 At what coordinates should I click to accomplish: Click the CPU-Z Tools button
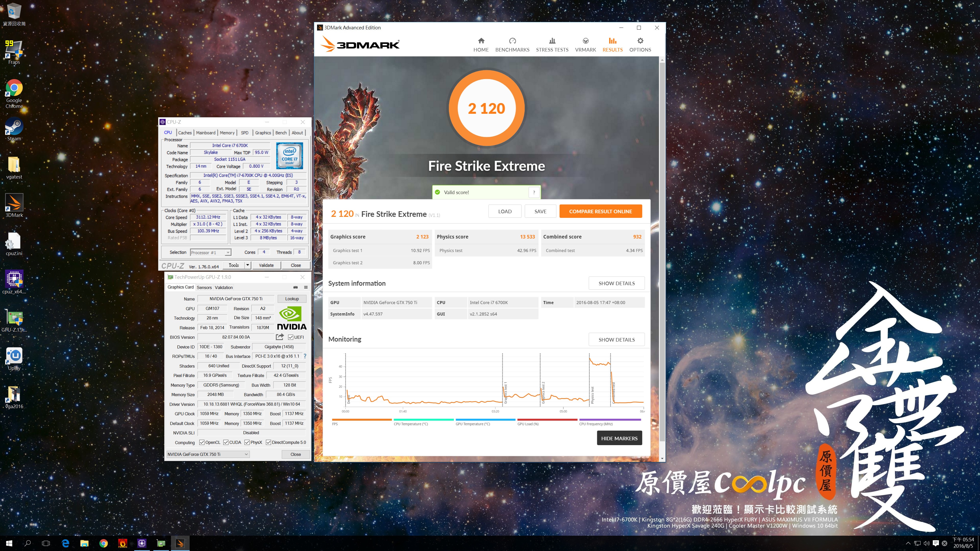pos(234,265)
